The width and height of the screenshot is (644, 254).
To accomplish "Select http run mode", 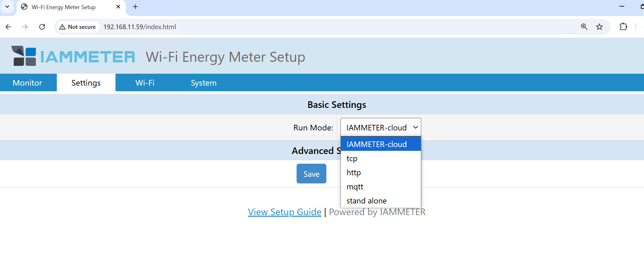I will [x=381, y=172].
